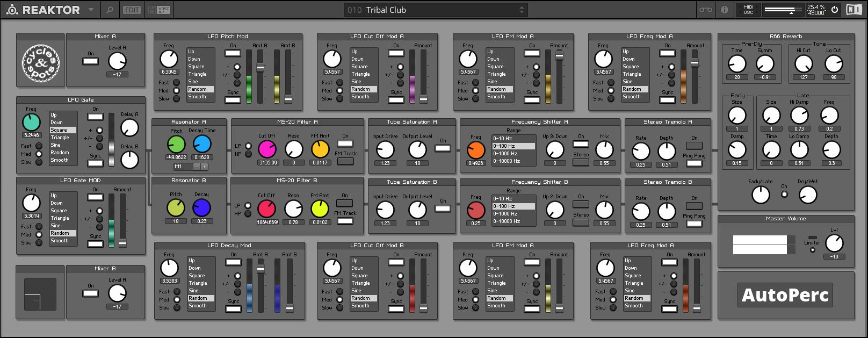
Task: Click the HOST icon in the header
Action: (x=164, y=10)
